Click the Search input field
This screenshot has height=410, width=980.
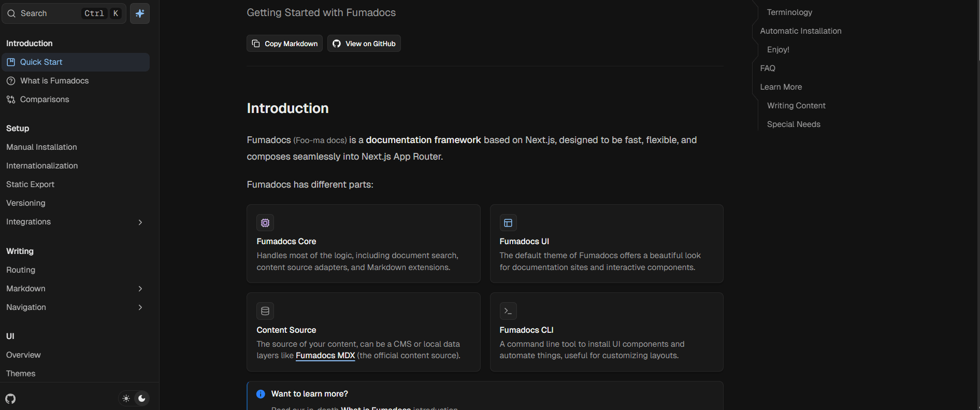[49, 13]
